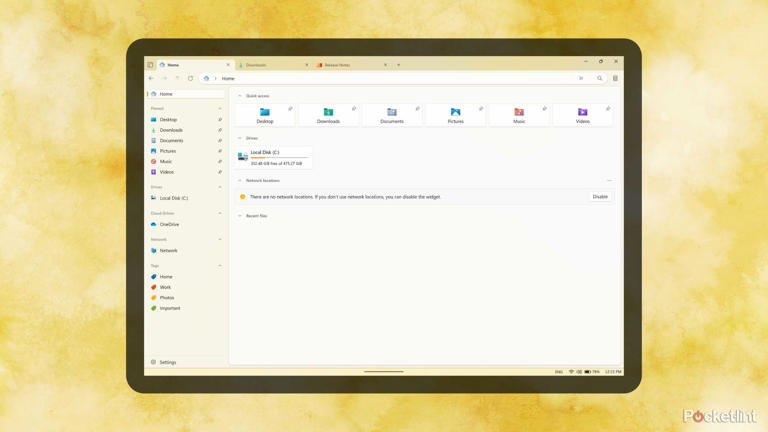Select Home at the top of the sidebar

186,94
